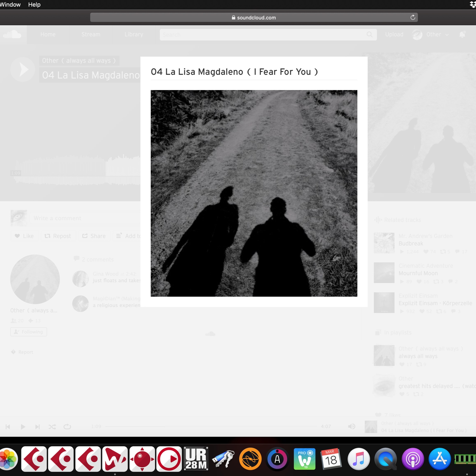Click the SoundCloud logo icon

tap(12, 34)
